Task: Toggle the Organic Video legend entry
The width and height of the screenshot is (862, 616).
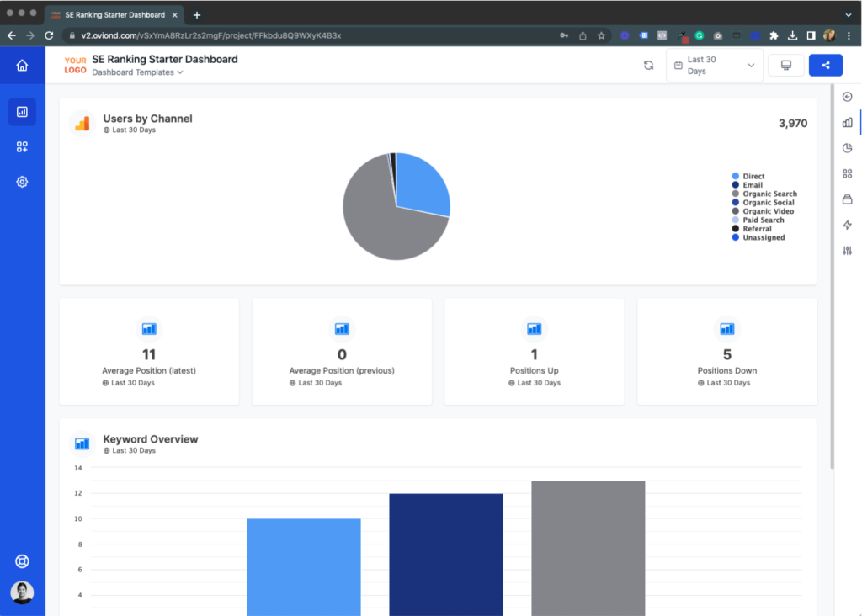Action: click(763, 211)
